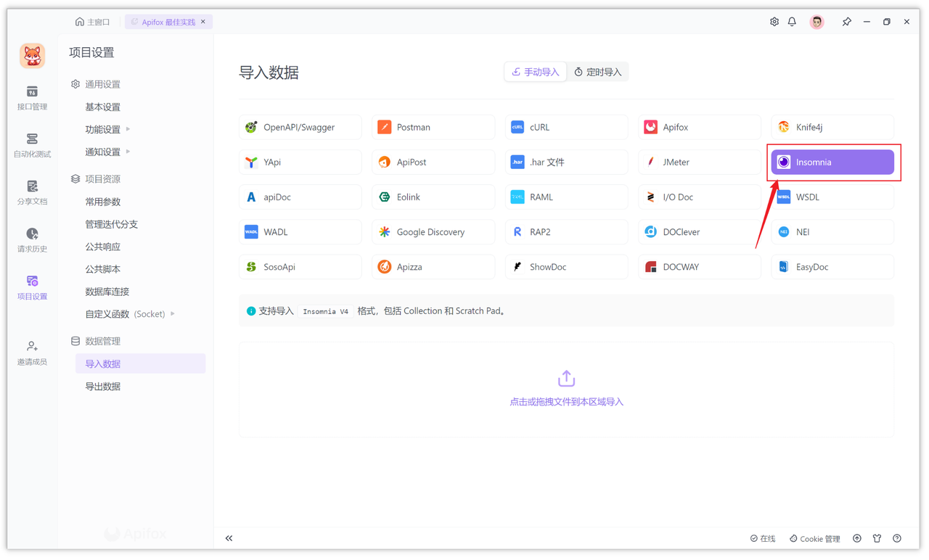Select YApi import format

(300, 162)
